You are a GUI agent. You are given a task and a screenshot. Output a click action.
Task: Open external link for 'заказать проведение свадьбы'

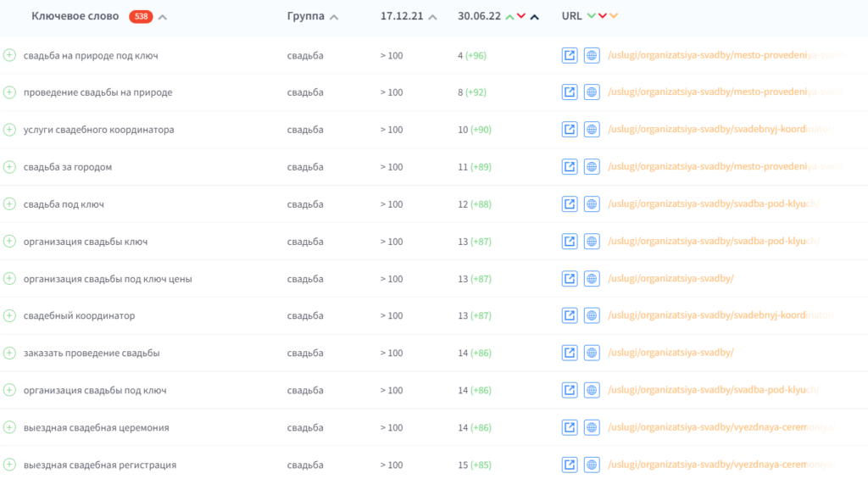click(570, 353)
